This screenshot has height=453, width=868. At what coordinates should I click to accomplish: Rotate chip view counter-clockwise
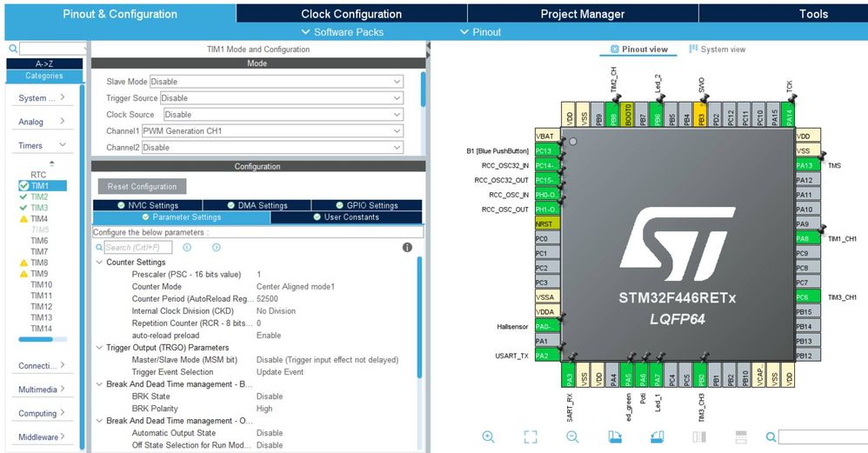pyautogui.click(x=658, y=437)
